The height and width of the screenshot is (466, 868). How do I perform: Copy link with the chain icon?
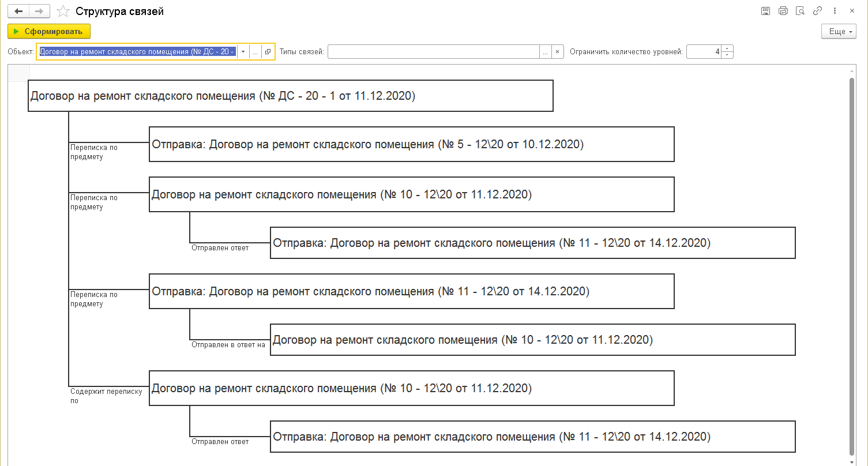(x=817, y=11)
